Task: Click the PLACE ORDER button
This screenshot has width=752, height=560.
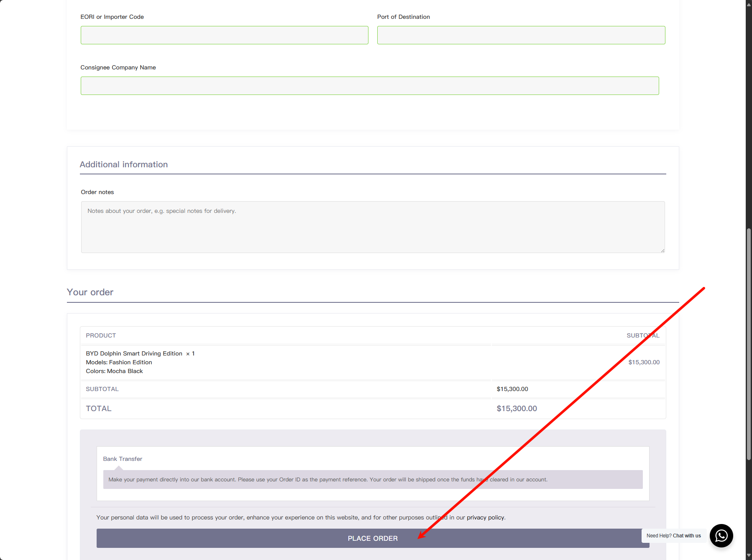Action: (x=373, y=538)
